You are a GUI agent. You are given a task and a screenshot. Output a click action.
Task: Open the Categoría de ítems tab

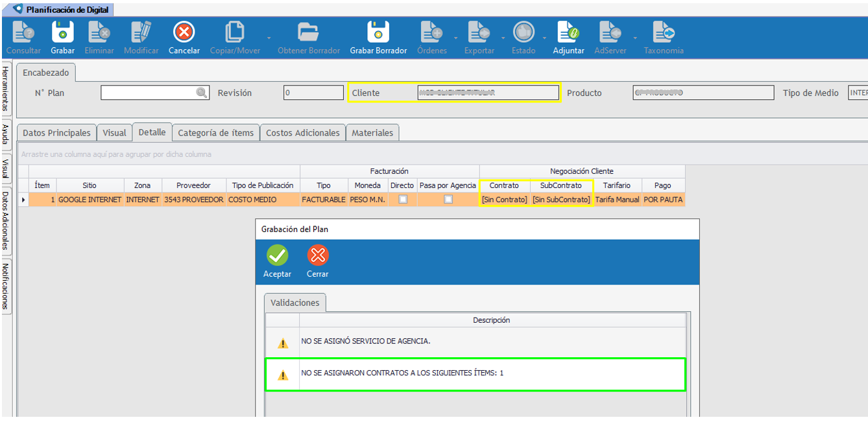[x=216, y=132]
